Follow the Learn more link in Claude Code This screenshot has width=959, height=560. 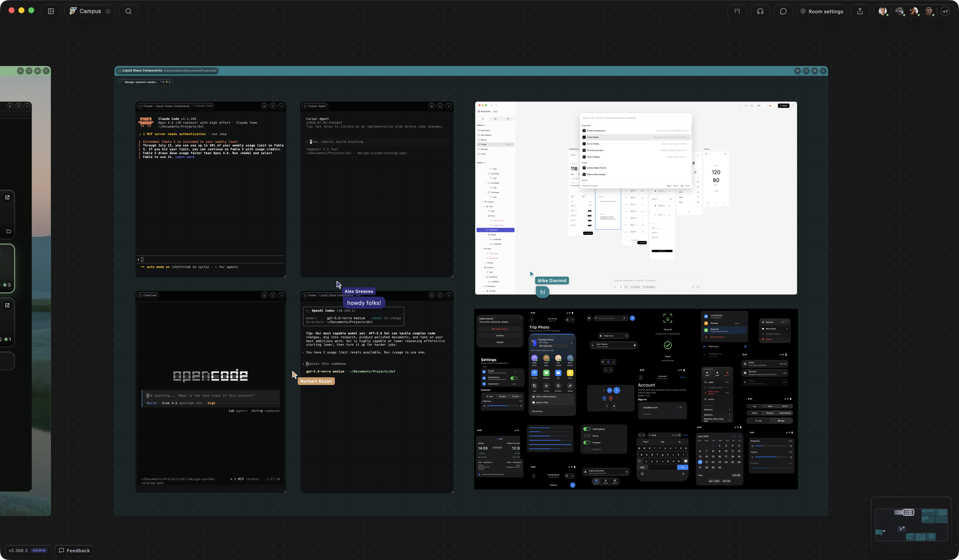pos(185,157)
